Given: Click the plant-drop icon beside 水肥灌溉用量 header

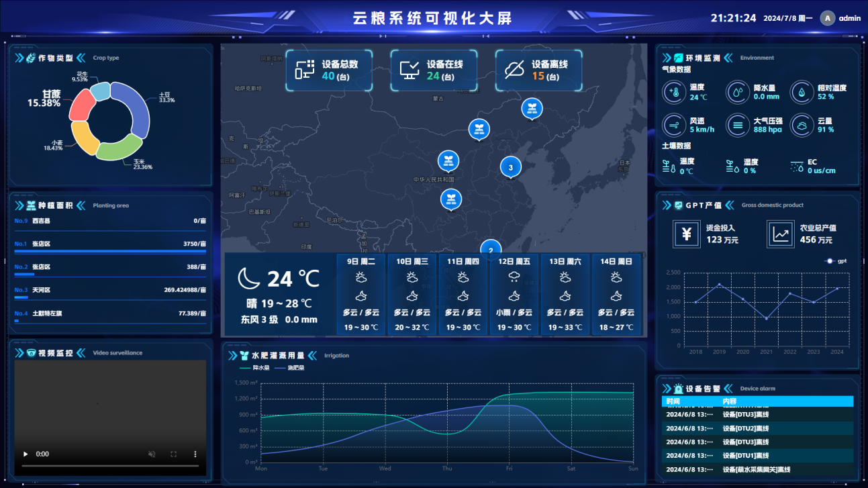Looking at the screenshot, I should tap(244, 355).
